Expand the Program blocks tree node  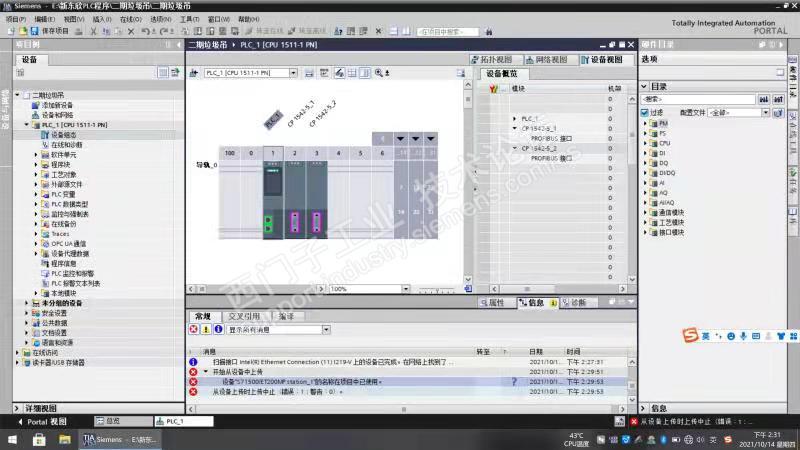[36, 165]
